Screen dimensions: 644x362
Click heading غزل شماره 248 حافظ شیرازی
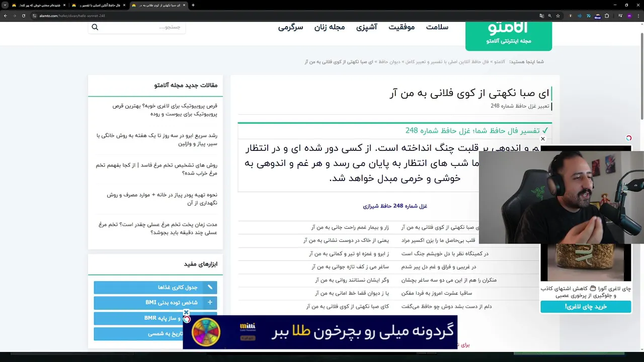point(395,206)
